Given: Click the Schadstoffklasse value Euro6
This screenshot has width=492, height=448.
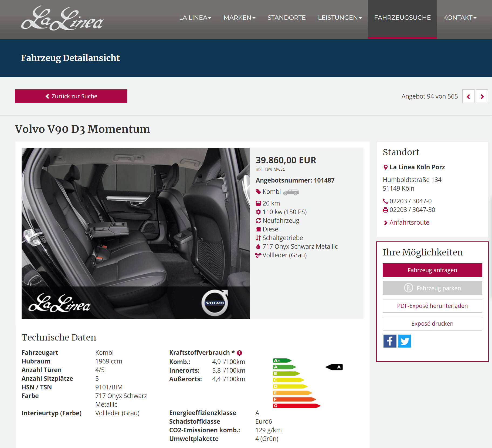Looking at the screenshot, I should 264,422.
